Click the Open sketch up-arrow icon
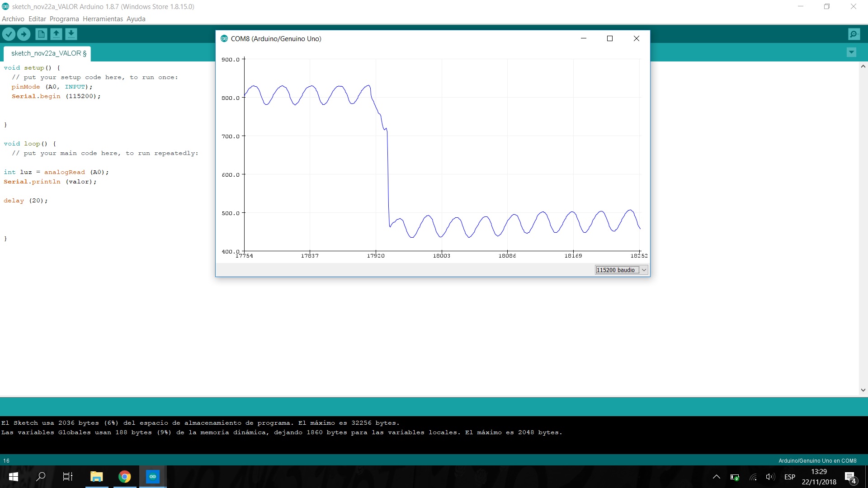868x488 pixels. [56, 34]
